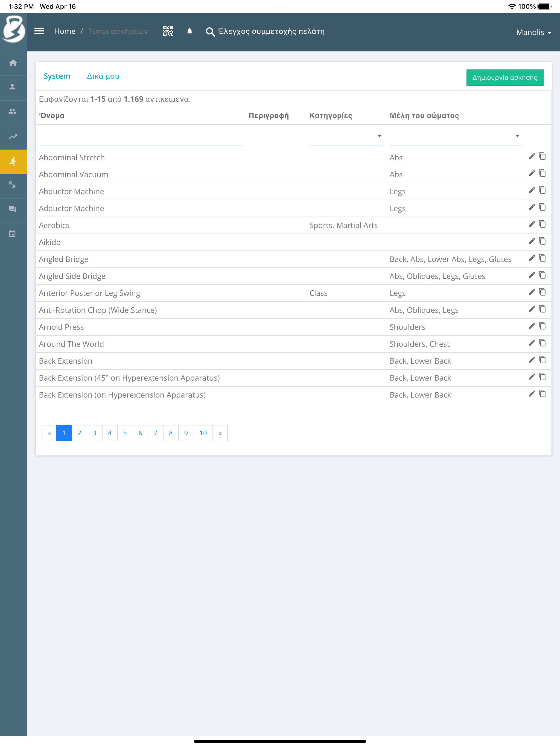This screenshot has width=560, height=747.
Task: Click Shoulders, Chest body parts cell
Action: point(419,344)
